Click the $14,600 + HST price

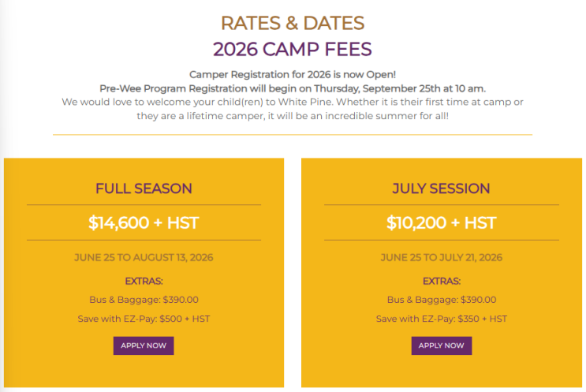point(144,223)
